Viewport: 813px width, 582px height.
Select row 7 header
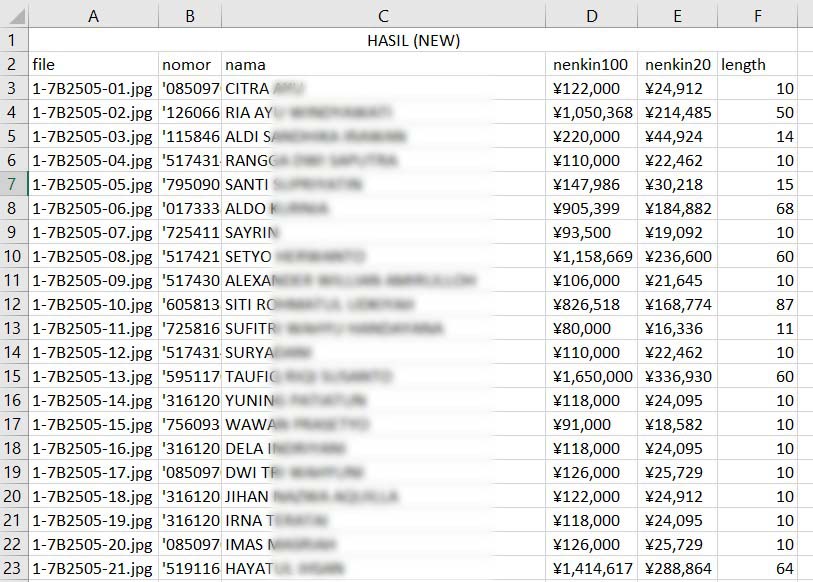pyautogui.click(x=14, y=184)
